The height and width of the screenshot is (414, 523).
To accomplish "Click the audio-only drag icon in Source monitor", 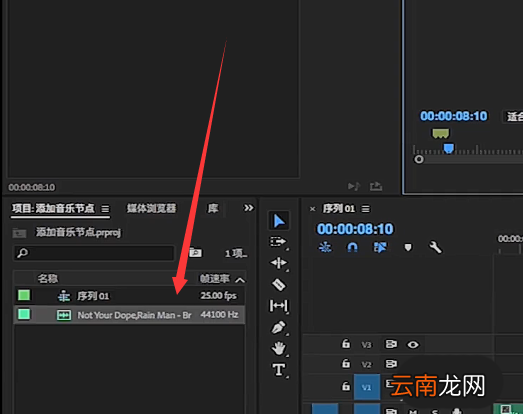I will pyautogui.click(x=354, y=186).
